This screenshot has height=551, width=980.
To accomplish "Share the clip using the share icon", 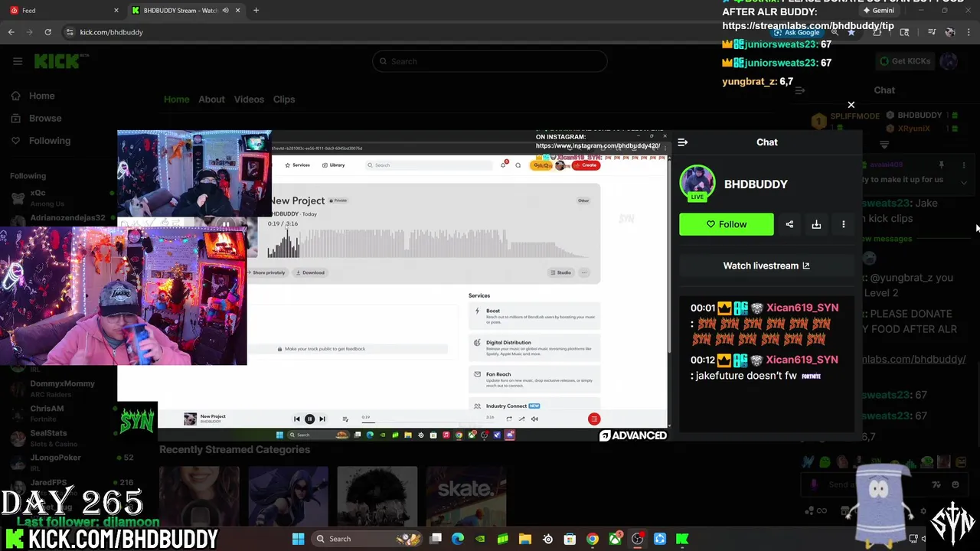I will tap(789, 224).
